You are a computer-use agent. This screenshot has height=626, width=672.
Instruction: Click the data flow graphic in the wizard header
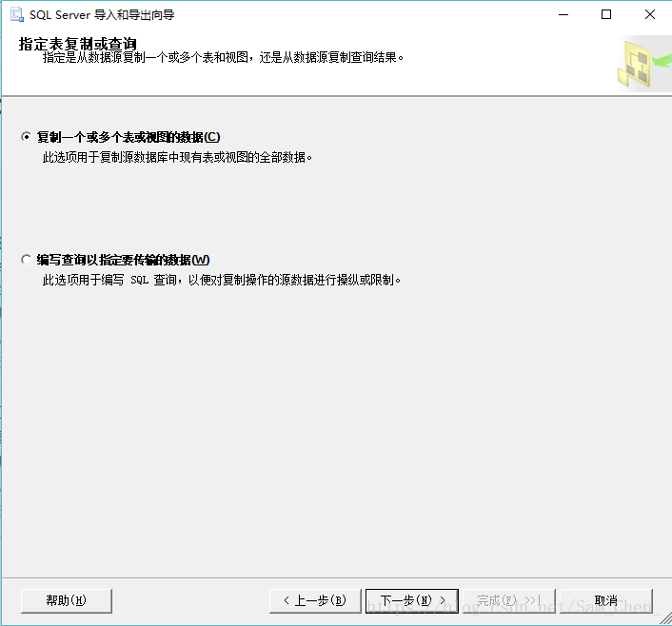pyautogui.click(x=643, y=64)
